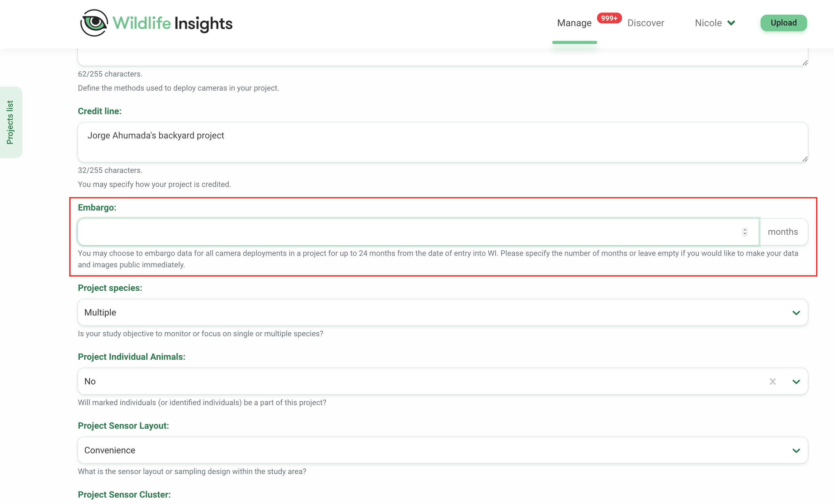Click the Wildlife Insights logo text

[173, 23]
